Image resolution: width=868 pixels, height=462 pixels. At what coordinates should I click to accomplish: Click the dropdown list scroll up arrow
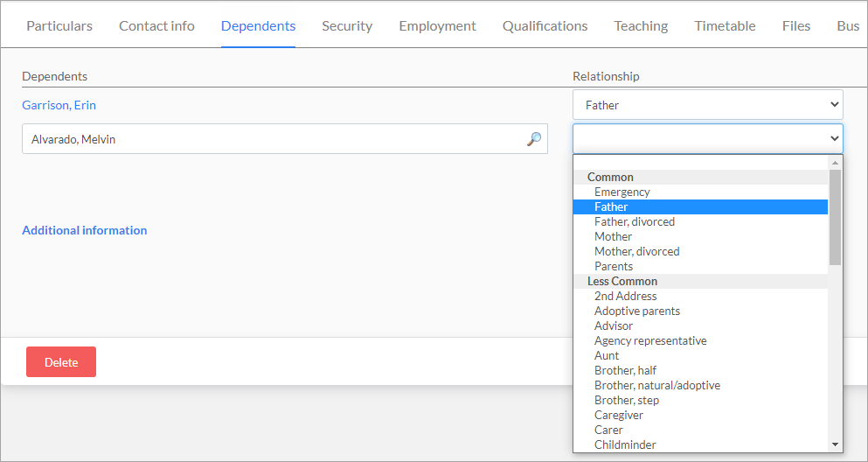point(836,162)
